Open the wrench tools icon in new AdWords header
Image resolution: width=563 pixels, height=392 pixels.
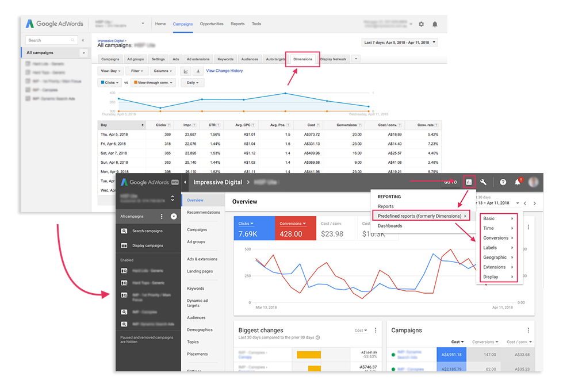click(x=483, y=182)
